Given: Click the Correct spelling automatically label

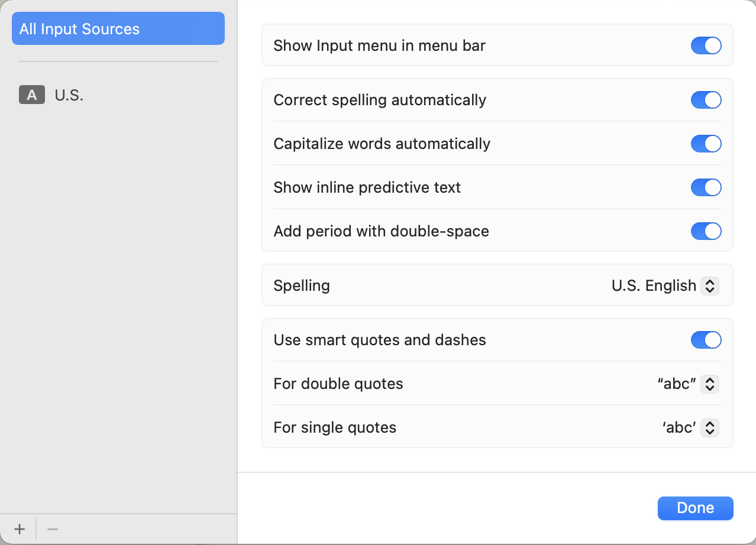Looking at the screenshot, I should point(380,100).
